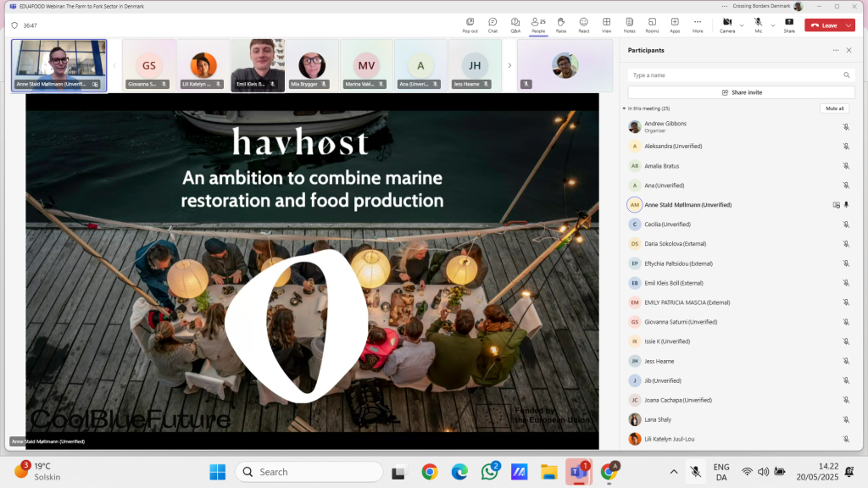Open Google Chrome from taskbar
The image size is (868, 488).
[430, 472]
